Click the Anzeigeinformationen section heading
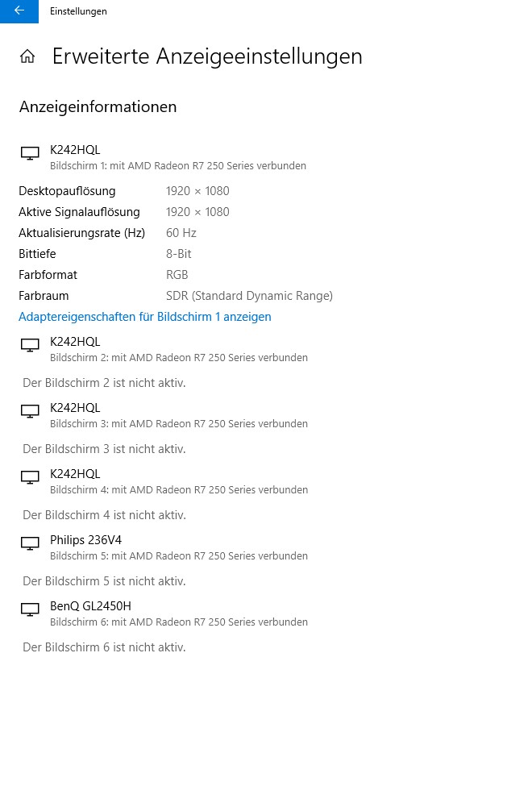532x786 pixels. point(98,106)
